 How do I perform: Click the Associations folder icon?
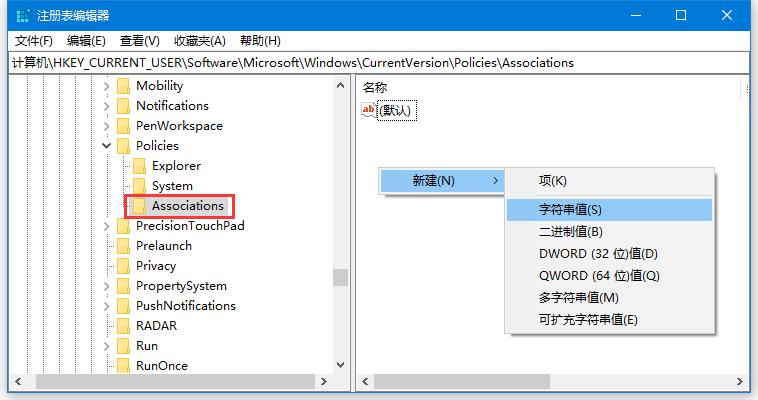(140, 206)
